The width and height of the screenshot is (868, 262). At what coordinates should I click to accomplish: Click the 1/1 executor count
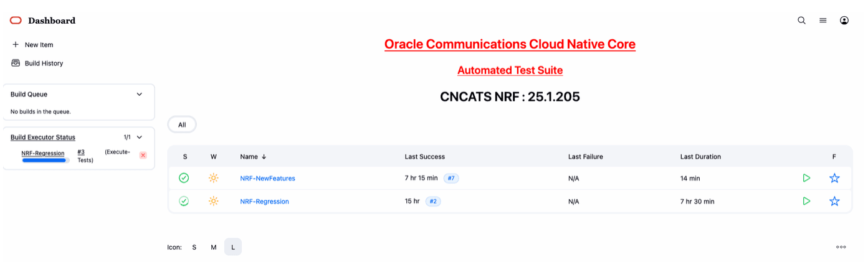(127, 138)
